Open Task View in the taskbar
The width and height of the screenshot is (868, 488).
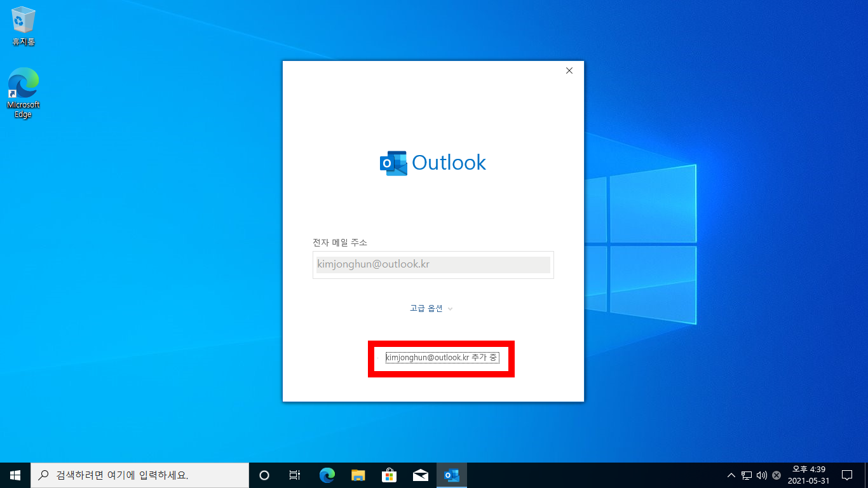click(294, 475)
